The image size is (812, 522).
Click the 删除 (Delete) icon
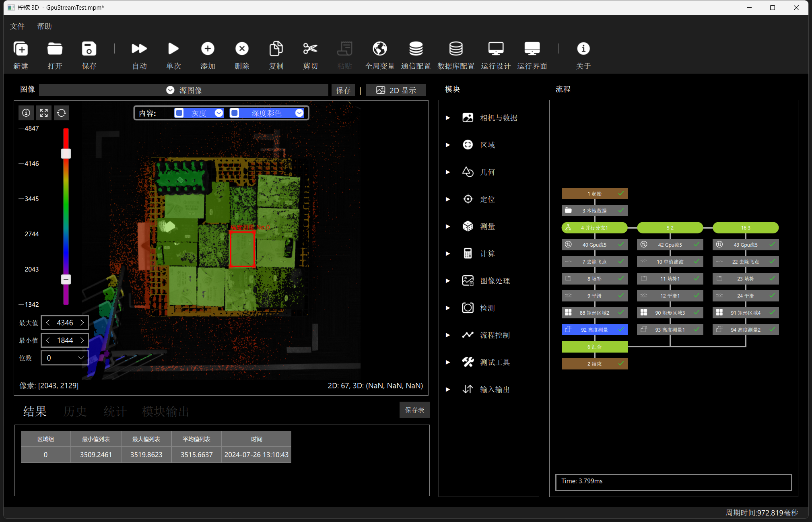coord(242,49)
